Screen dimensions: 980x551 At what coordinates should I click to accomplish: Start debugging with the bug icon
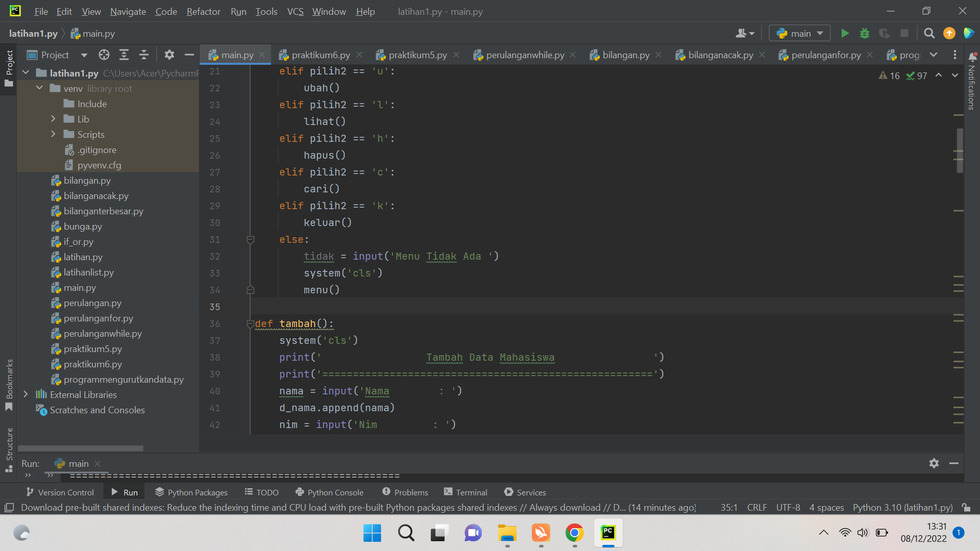click(x=864, y=33)
